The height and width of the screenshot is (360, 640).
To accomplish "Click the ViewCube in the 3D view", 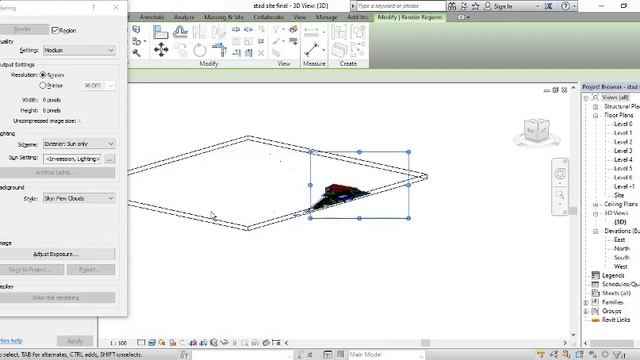I will click(x=536, y=131).
